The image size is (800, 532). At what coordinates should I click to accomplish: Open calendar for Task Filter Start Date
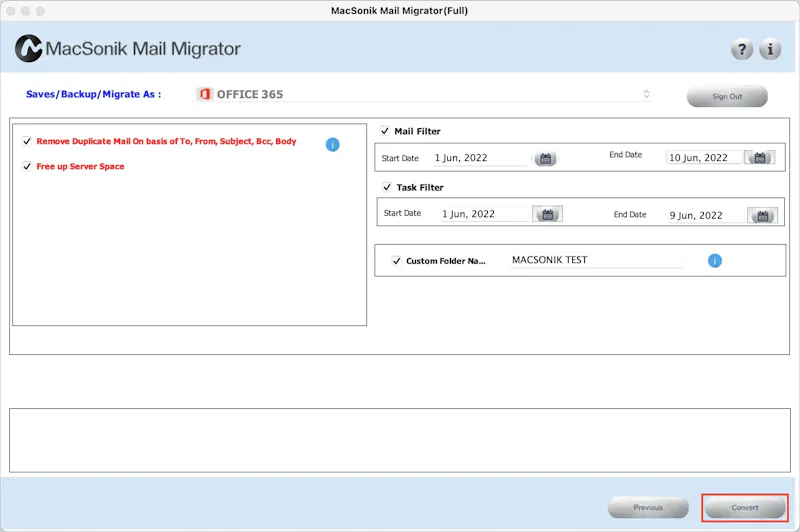[547, 214]
